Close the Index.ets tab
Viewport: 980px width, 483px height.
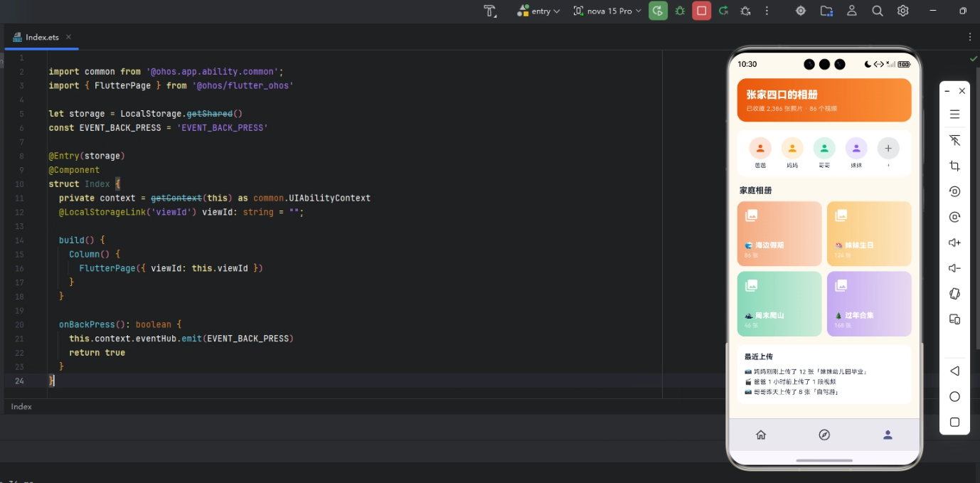tap(68, 37)
